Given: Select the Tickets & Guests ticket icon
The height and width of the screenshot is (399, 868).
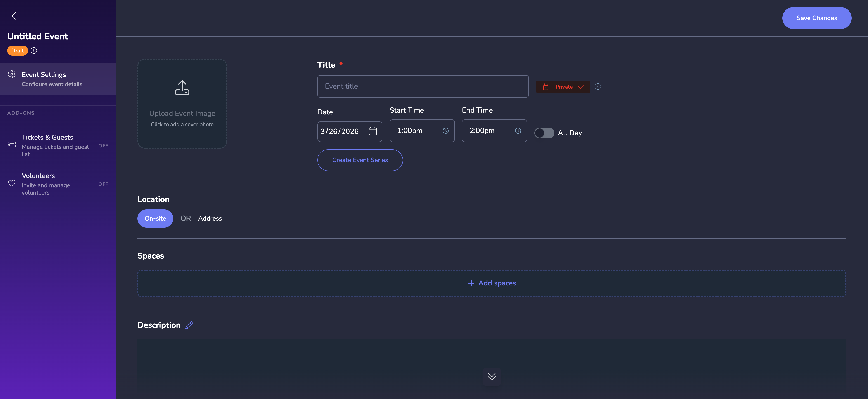Looking at the screenshot, I should click(12, 144).
